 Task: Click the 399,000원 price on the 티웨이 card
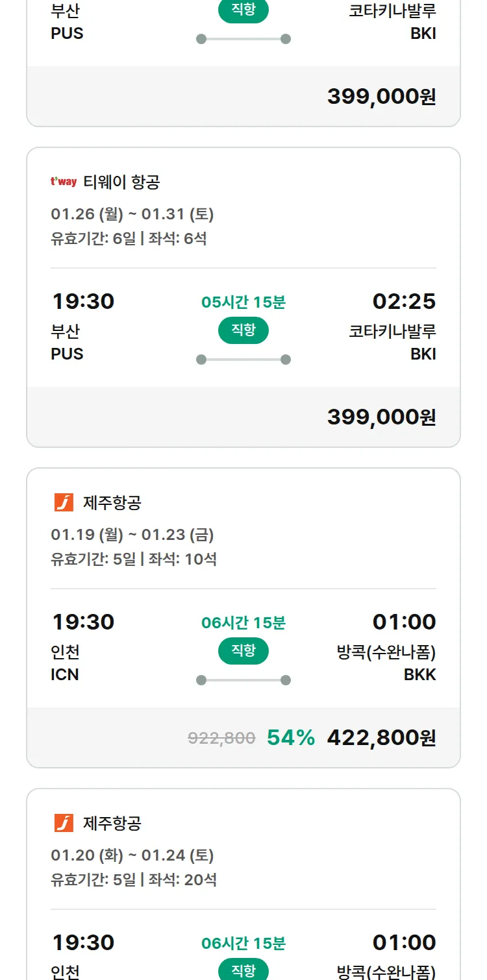pos(381,417)
